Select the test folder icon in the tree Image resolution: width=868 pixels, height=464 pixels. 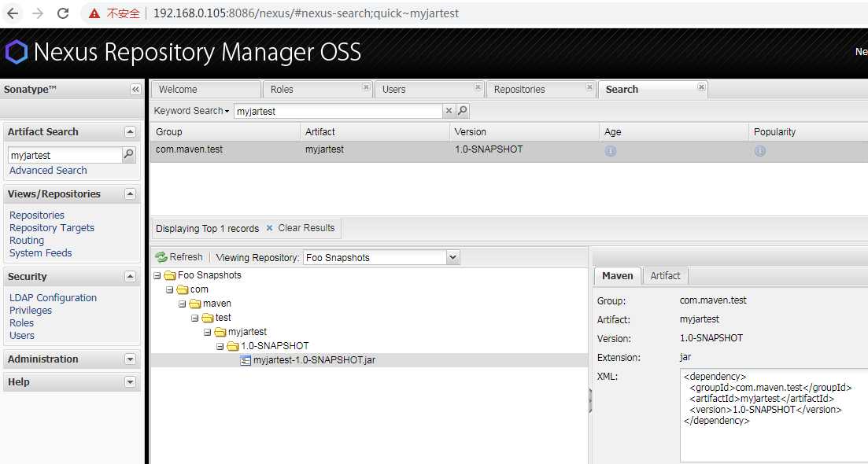(208, 318)
